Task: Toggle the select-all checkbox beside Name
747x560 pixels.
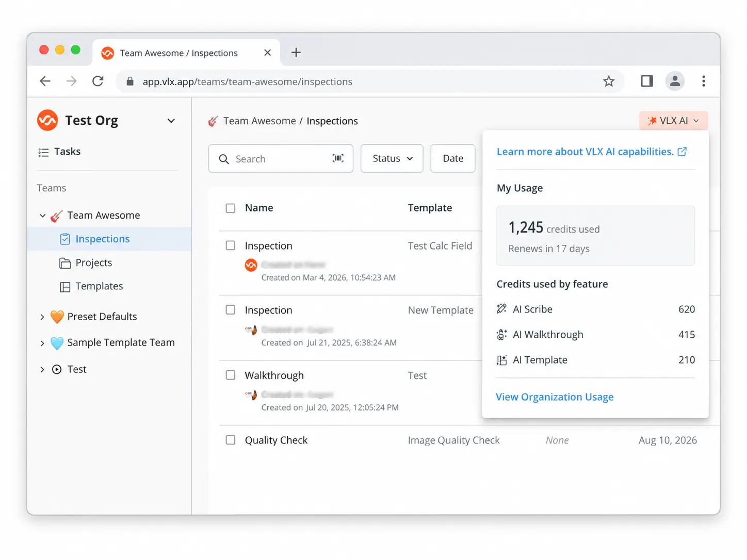Action: click(x=231, y=208)
